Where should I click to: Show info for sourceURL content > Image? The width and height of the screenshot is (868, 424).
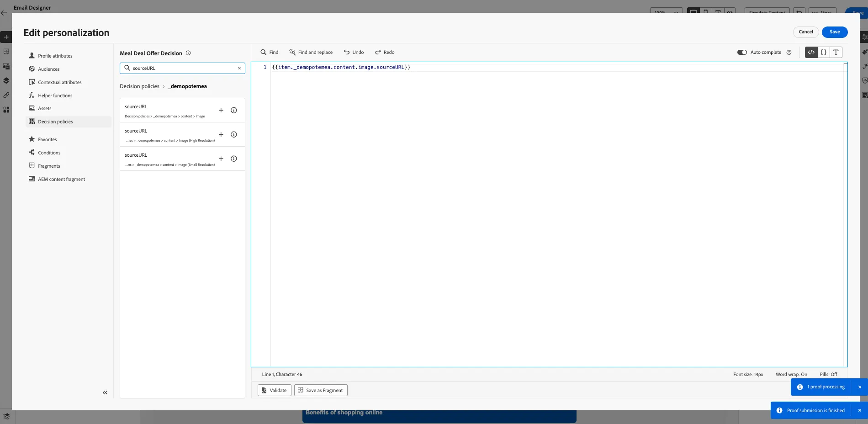(x=234, y=110)
